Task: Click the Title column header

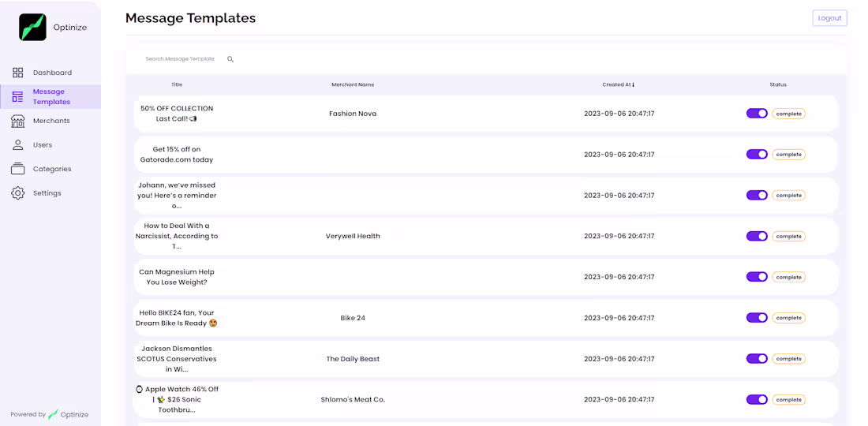Action: (177, 84)
